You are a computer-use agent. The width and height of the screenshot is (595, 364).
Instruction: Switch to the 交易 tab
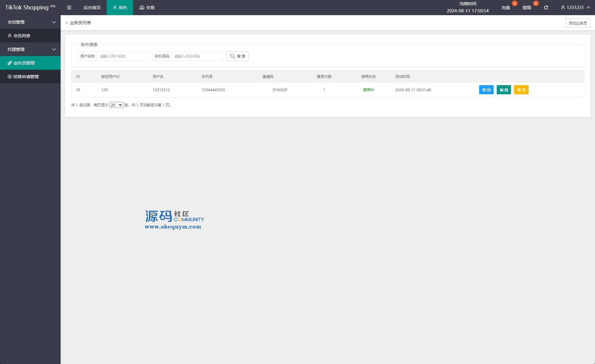tap(147, 8)
